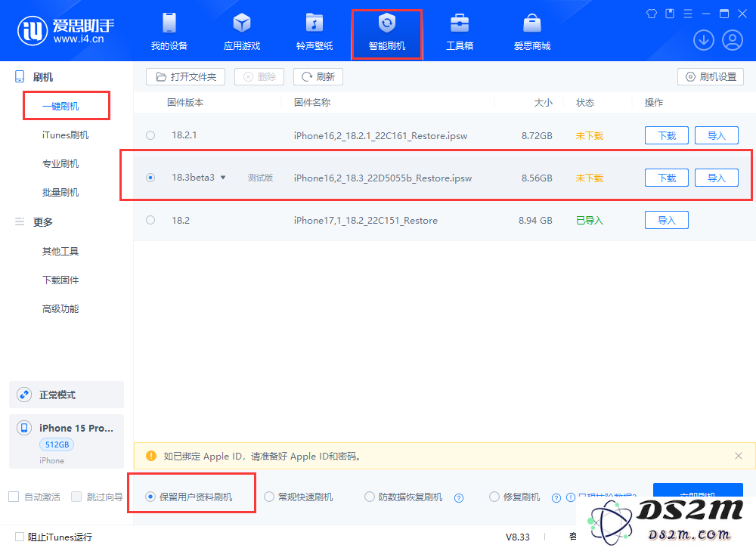Import firmware for 18.2.1 row
The image size is (756, 548).
pos(716,135)
